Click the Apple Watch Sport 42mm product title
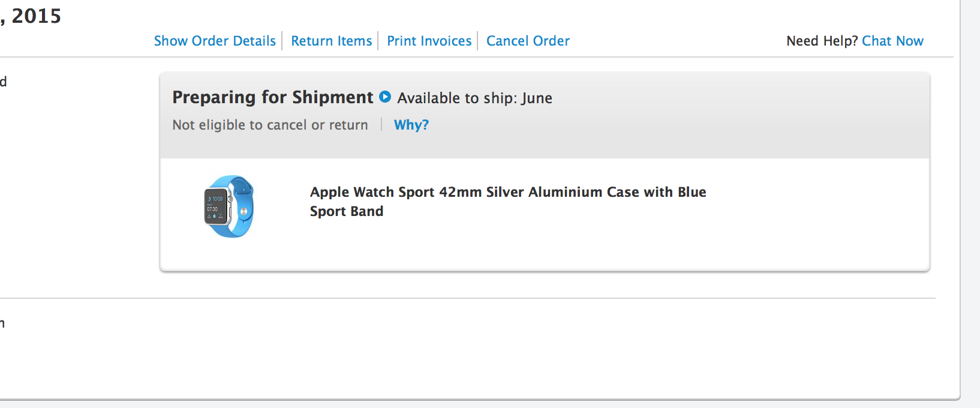The height and width of the screenshot is (408, 980). [x=507, y=192]
